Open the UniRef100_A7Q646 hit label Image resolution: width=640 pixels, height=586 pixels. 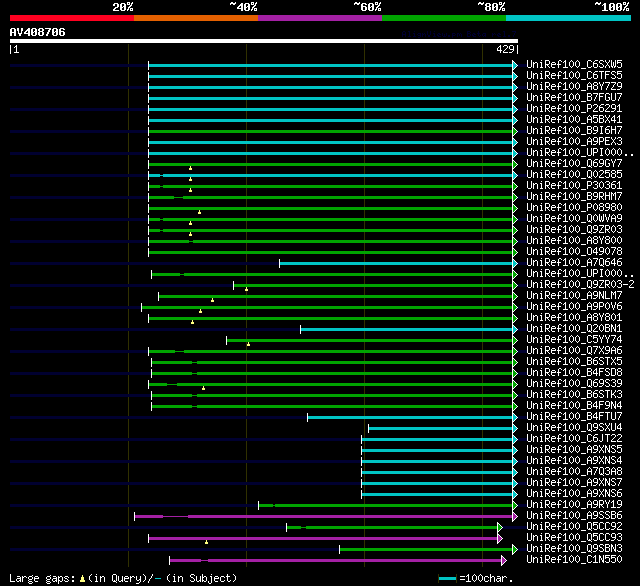point(574,263)
